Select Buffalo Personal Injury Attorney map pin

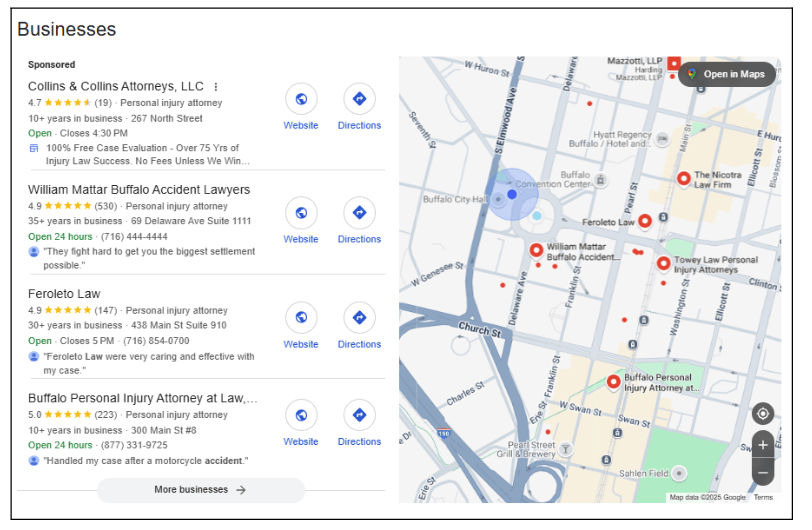point(614,382)
